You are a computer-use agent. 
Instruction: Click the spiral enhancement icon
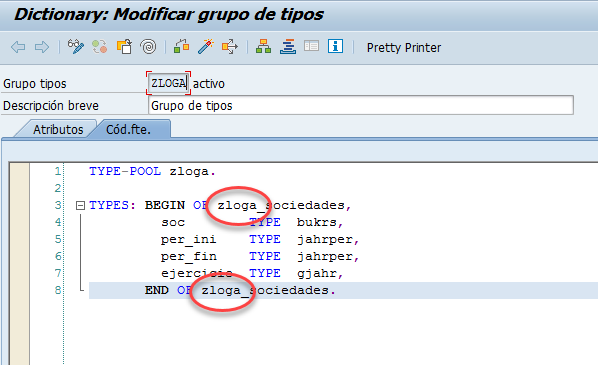click(148, 47)
